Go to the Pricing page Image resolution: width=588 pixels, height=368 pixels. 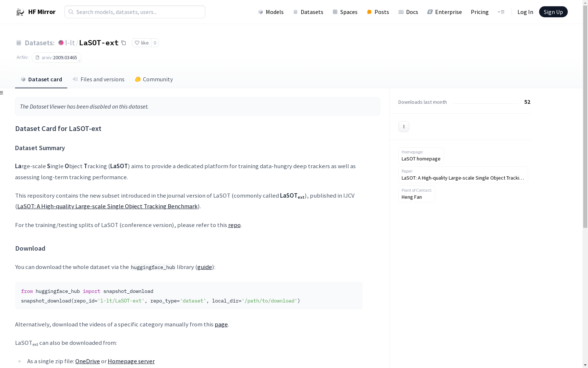[480, 12]
